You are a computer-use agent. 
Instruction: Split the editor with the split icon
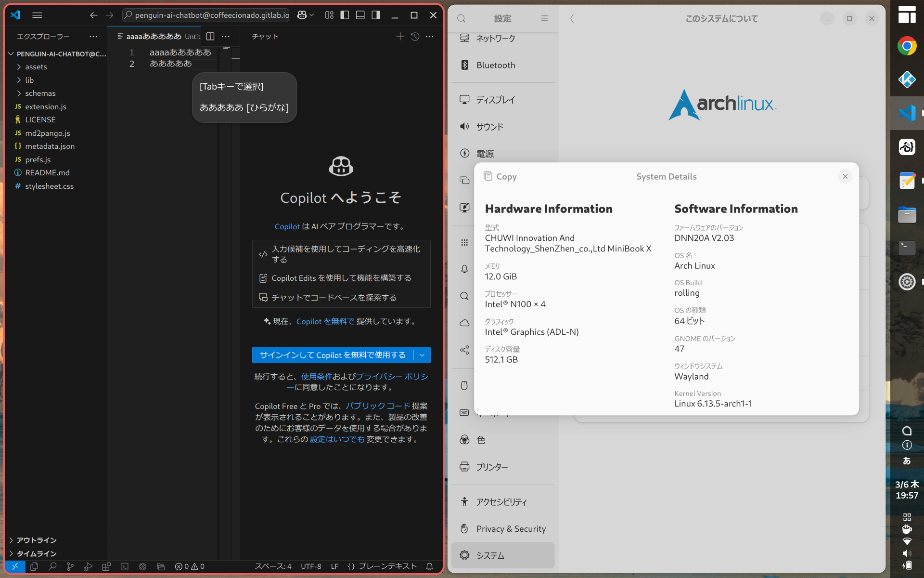pos(210,36)
